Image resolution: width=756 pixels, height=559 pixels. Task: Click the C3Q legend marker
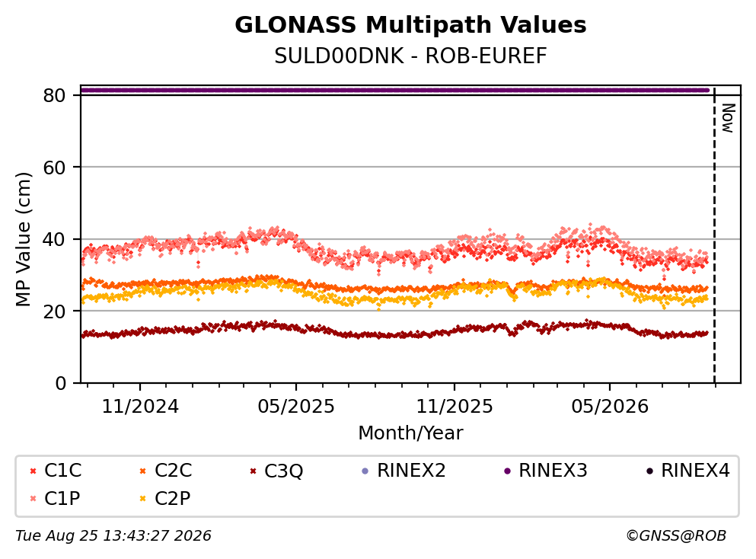click(253, 471)
